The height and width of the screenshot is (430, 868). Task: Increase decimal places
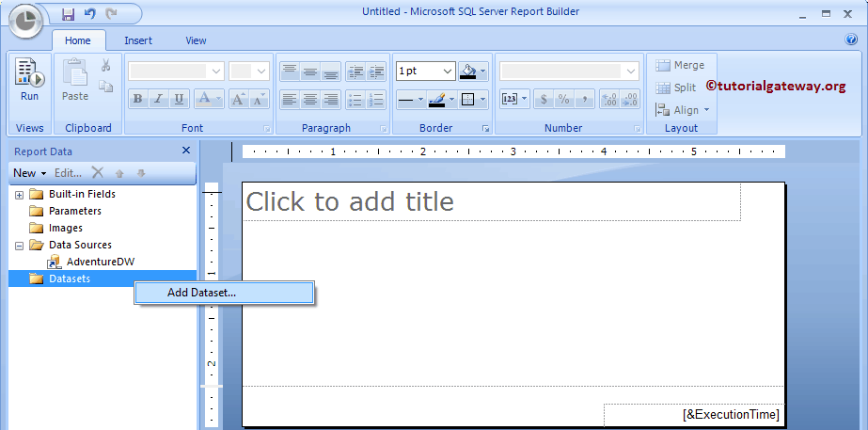coord(609,99)
